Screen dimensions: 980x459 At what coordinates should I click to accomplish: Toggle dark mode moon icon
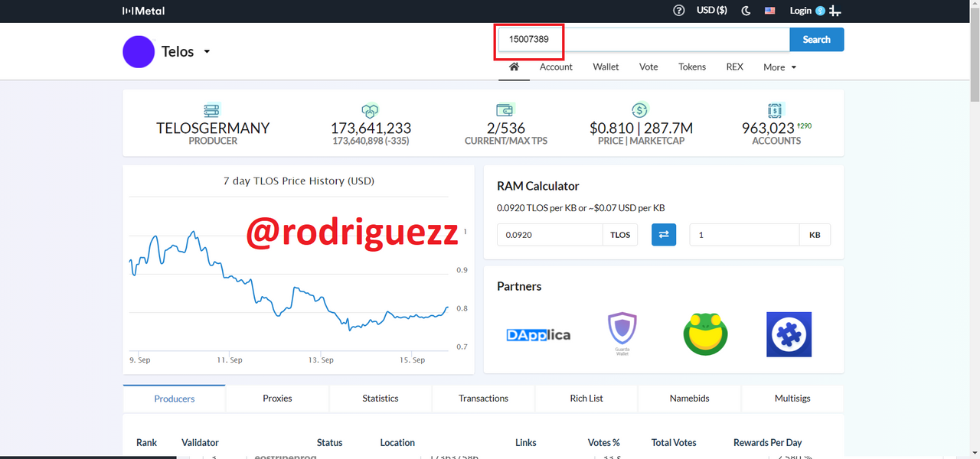tap(746, 11)
